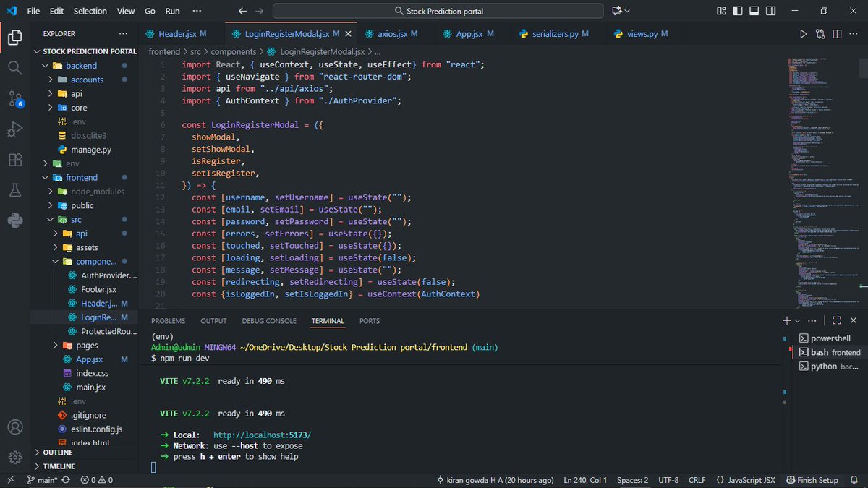The height and width of the screenshot is (488, 868).
Task: Open the File menu
Action: click(33, 11)
